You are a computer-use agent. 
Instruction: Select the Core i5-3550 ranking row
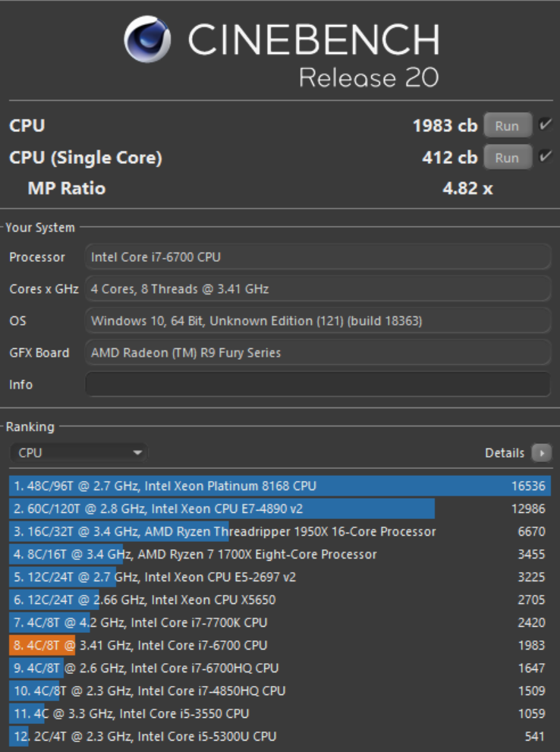(x=280, y=713)
